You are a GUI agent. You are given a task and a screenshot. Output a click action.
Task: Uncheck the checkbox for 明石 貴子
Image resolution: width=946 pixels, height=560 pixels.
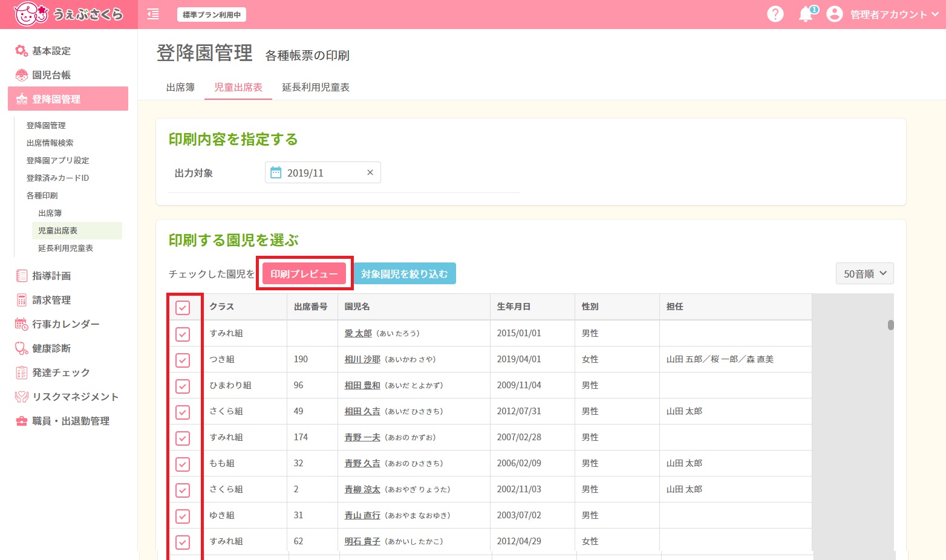click(183, 542)
